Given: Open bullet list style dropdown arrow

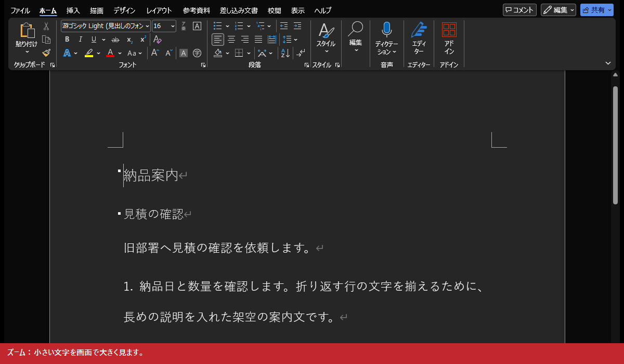Looking at the screenshot, I should pos(228,26).
